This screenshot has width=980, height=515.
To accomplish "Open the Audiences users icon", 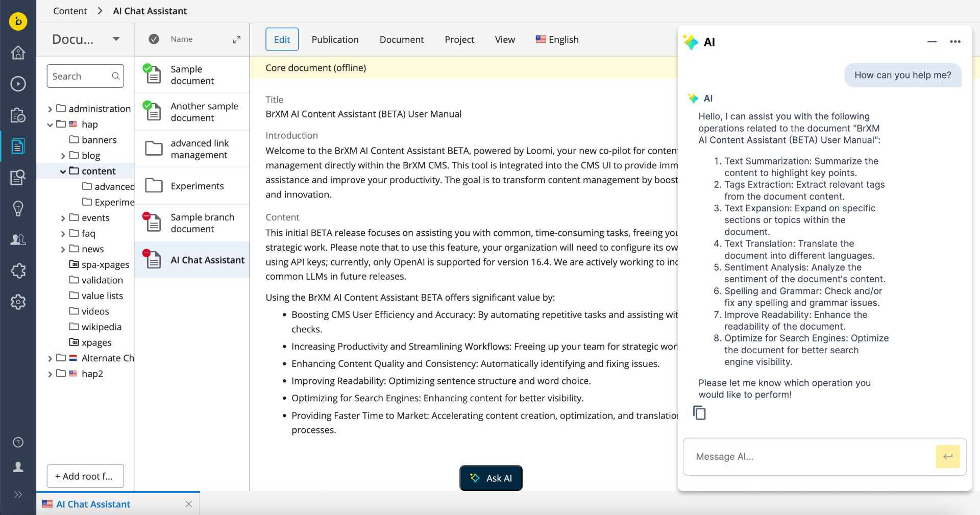I will (x=18, y=239).
